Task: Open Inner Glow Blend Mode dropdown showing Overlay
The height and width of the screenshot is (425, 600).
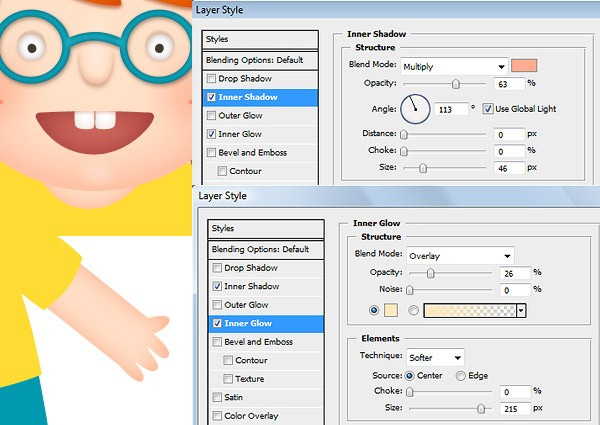Action: [460, 256]
